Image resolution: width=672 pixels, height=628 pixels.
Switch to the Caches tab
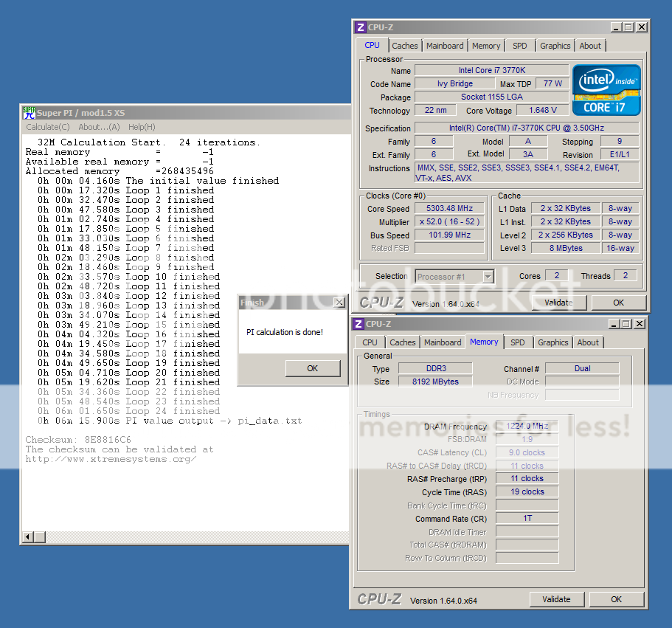[405, 45]
